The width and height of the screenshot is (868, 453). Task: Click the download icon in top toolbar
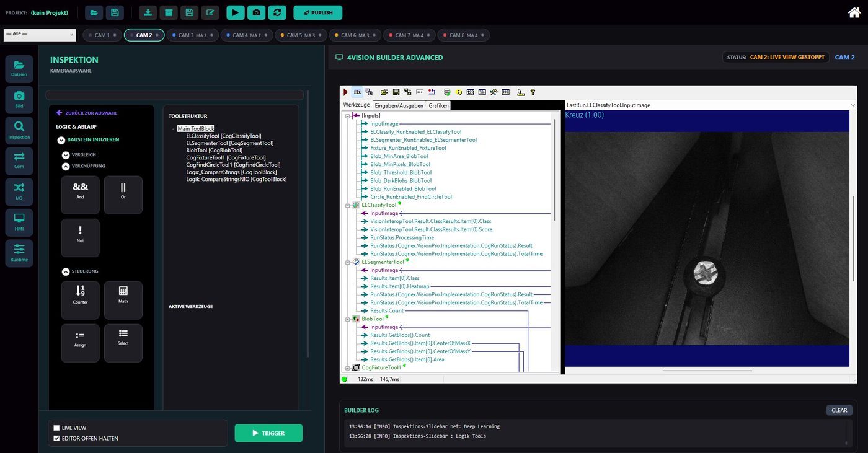(148, 12)
